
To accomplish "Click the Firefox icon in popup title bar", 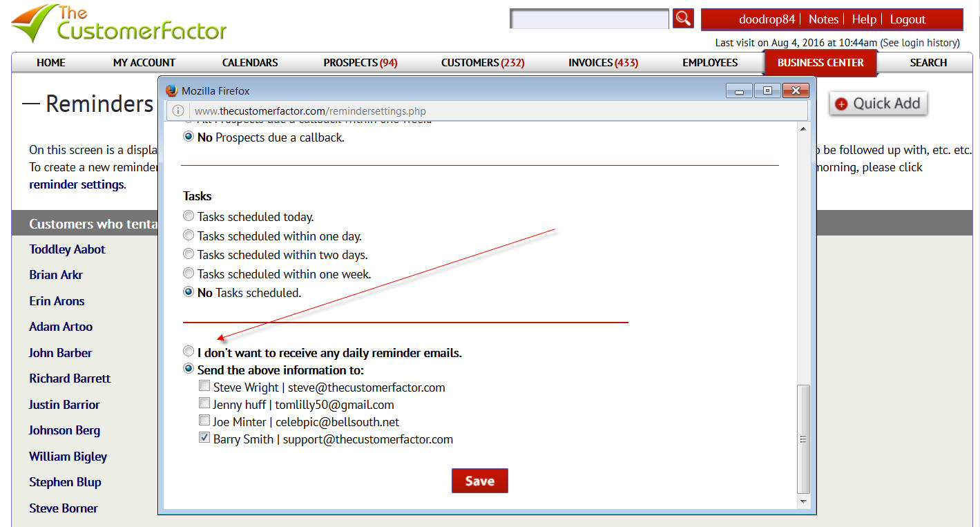I will tap(172, 90).
